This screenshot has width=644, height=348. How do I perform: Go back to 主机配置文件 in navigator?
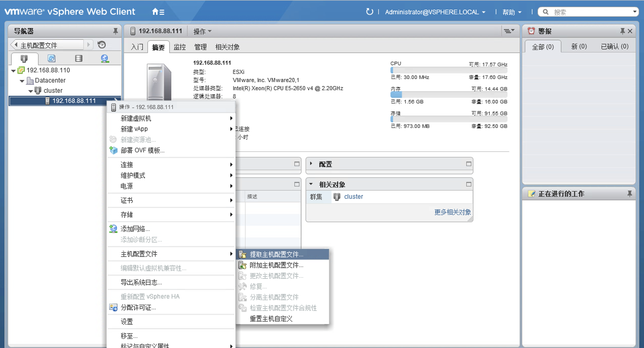coord(47,45)
